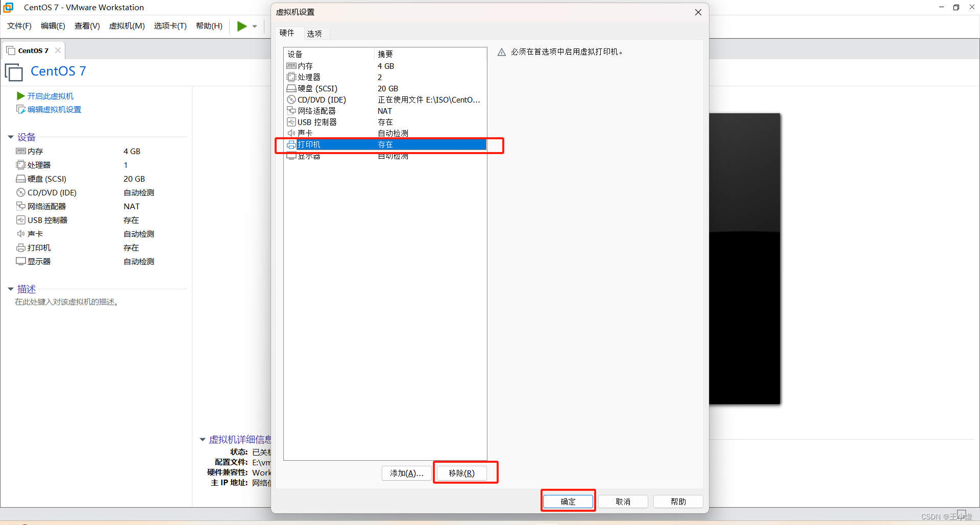This screenshot has width=980, height=525.
Task: Restore down the VMware Workstation window
Action: pos(957,7)
